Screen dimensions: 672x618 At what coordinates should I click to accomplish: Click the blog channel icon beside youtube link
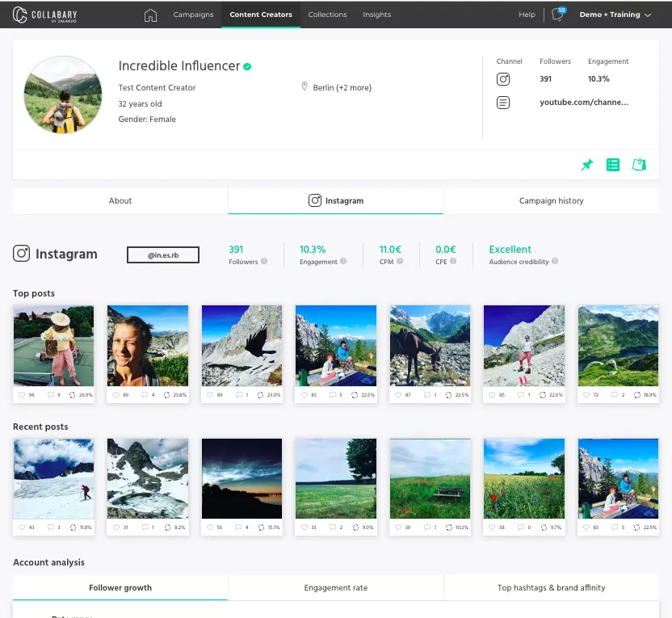click(503, 103)
